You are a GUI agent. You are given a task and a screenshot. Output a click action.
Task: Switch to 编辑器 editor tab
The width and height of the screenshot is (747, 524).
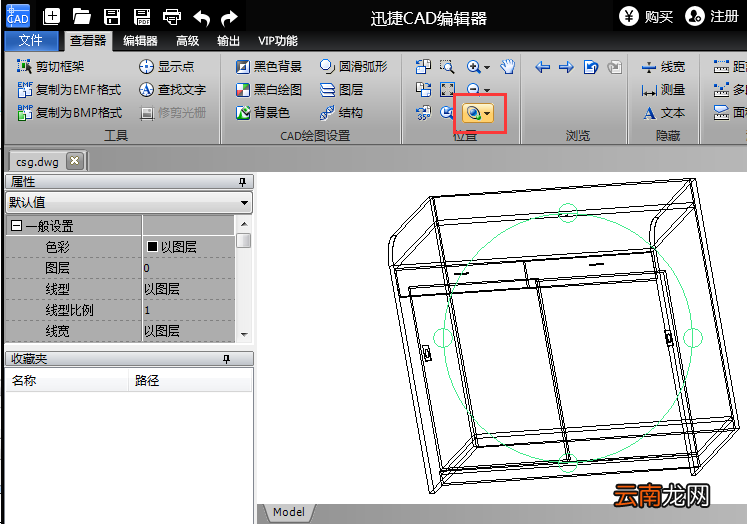coord(140,41)
